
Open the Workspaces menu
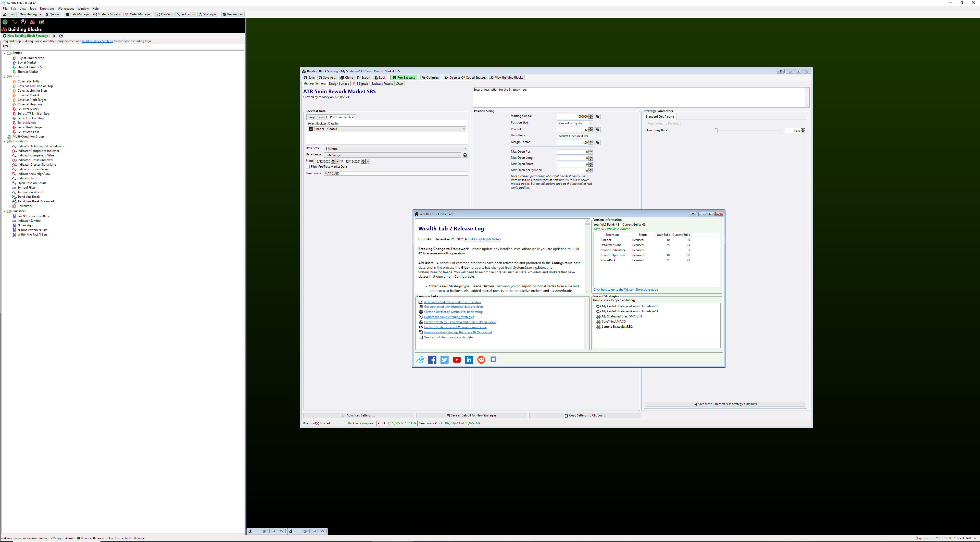pos(66,8)
